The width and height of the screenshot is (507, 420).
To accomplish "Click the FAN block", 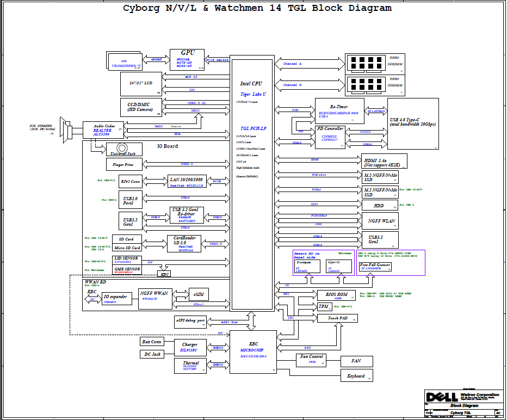I will [x=357, y=361].
